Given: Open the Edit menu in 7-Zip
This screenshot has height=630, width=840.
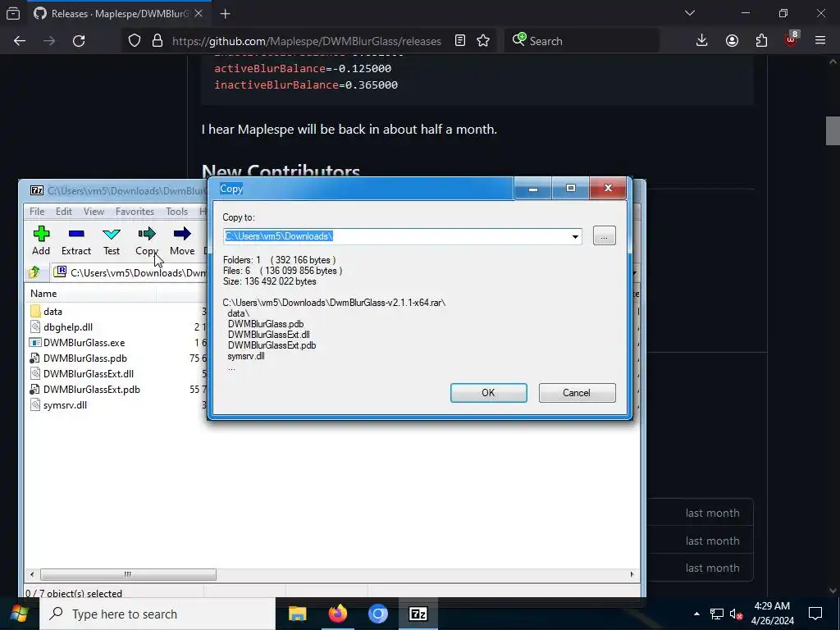Looking at the screenshot, I should tap(64, 212).
